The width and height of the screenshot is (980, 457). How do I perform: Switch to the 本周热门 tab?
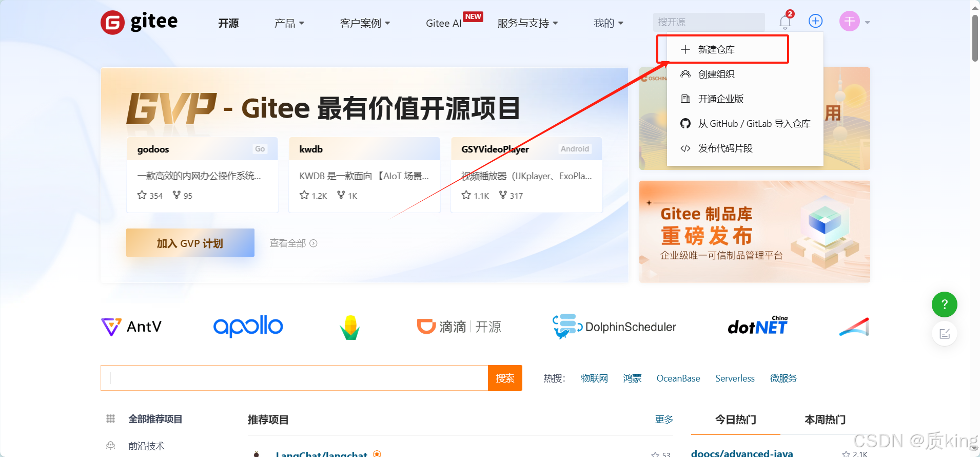click(x=825, y=420)
